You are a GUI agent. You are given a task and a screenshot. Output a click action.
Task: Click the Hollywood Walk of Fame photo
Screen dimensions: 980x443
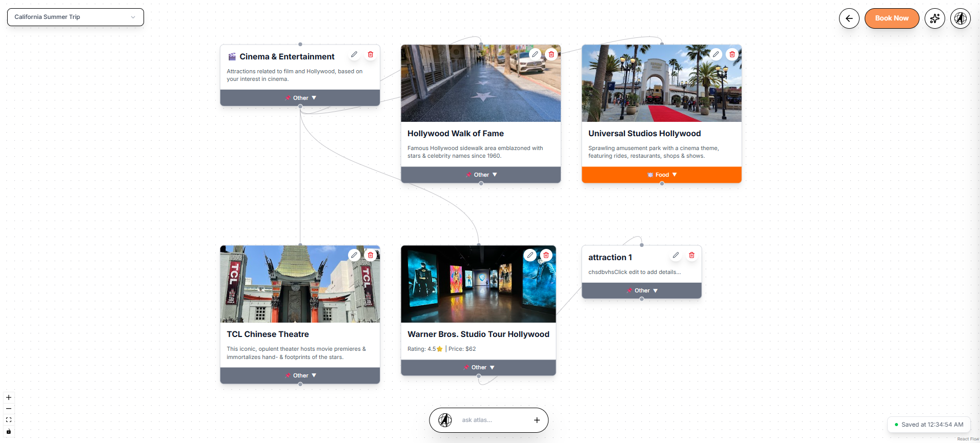[x=481, y=83]
